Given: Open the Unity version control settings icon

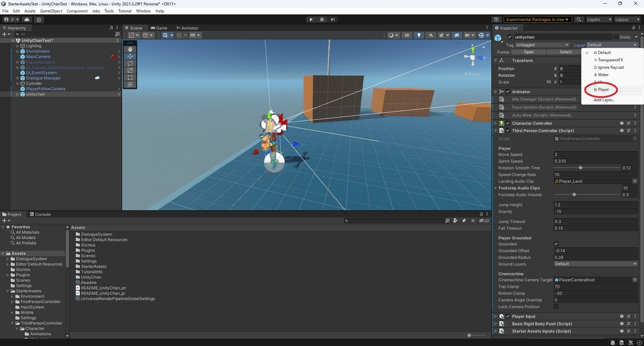Looking at the screenshot, I should (39, 19).
